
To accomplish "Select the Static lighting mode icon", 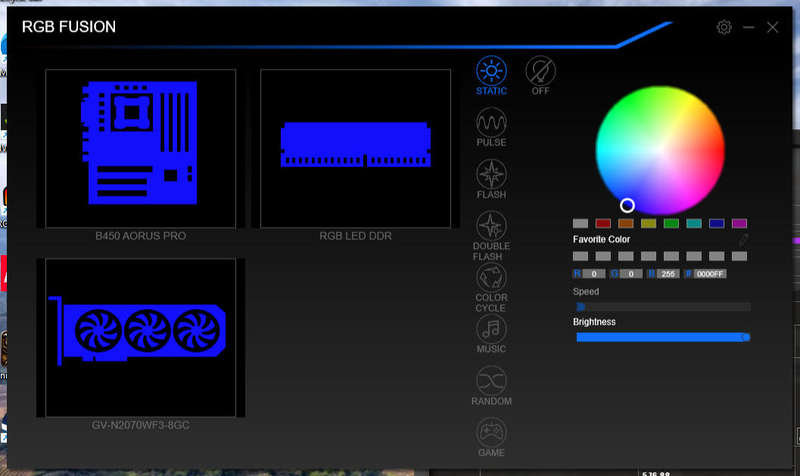I will pyautogui.click(x=491, y=71).
